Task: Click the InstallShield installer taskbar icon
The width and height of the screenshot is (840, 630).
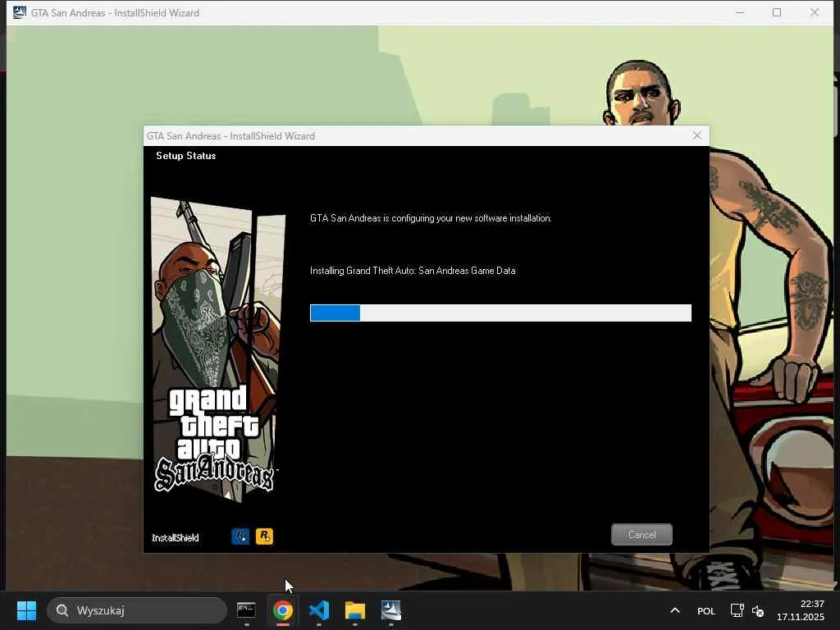Action: pyautogui.click(x=391, y=610)
